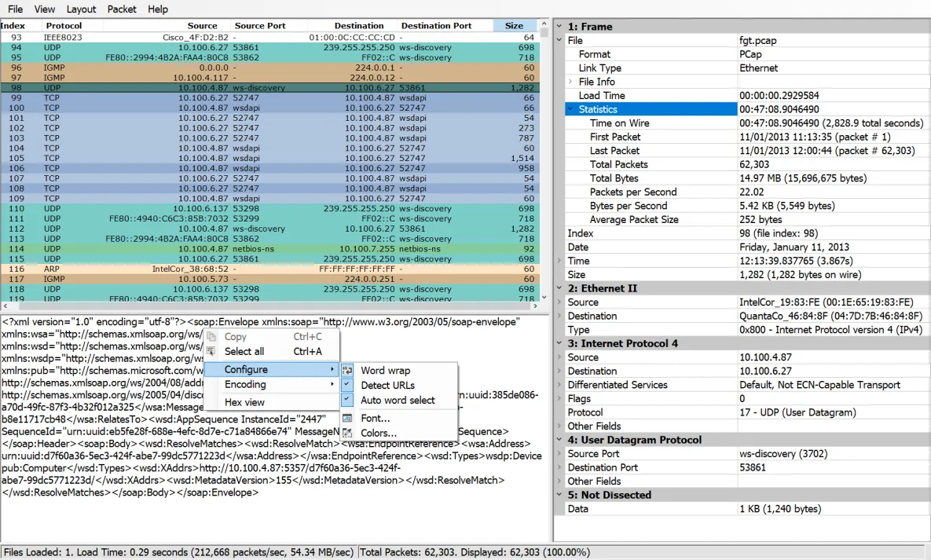Select packet 117 IGMP row
Viewport: 931px width, 560px height.
tap(269, 279)
